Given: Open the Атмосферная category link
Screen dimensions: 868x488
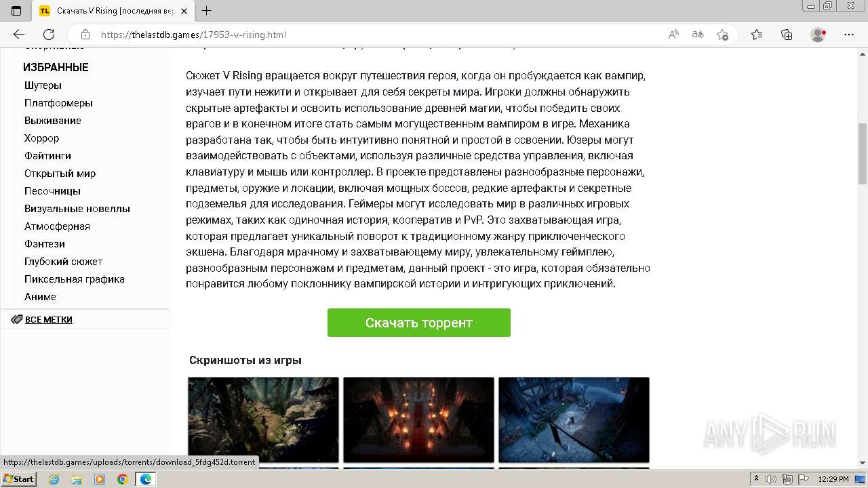Looking at the screenshot, I should coord(57,226).
